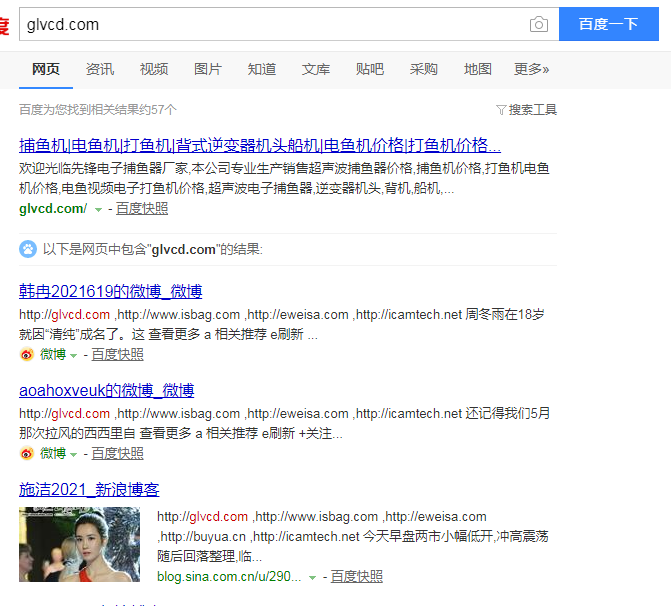Click the 施洁2021 result thumbnail image
This screenshot has width=671, height=606.
coord(79,544)
